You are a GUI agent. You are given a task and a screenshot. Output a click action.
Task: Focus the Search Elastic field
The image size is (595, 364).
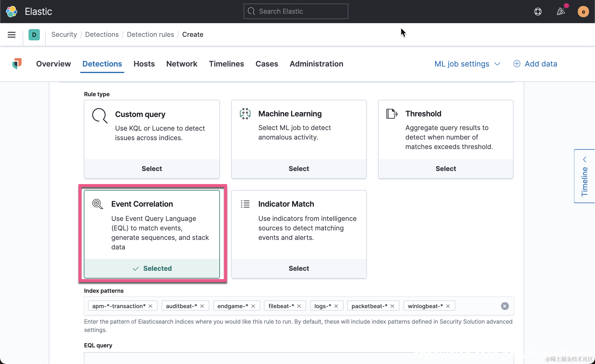click(x=296, y=11)
